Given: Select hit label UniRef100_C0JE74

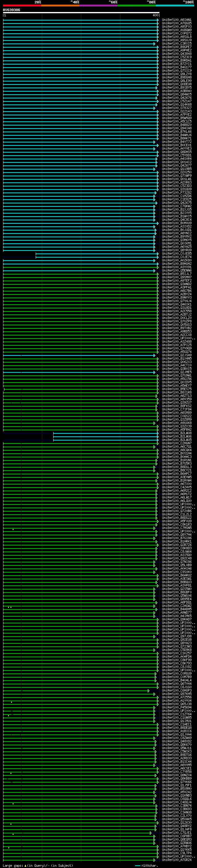Looking at the screenshot, I should pos(177,257).
